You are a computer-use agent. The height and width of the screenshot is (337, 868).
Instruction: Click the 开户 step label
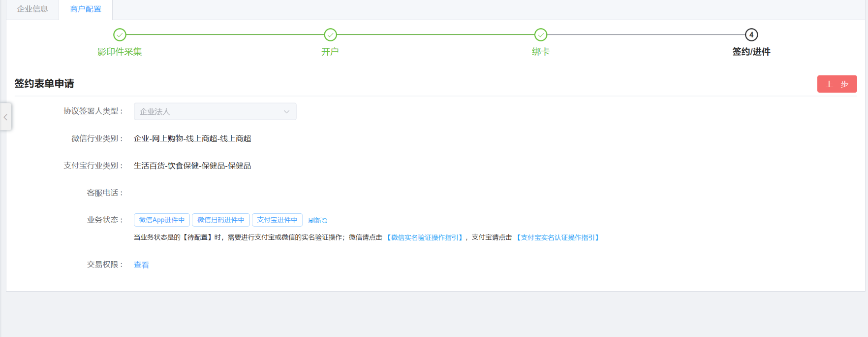click(x=330, y=52)
